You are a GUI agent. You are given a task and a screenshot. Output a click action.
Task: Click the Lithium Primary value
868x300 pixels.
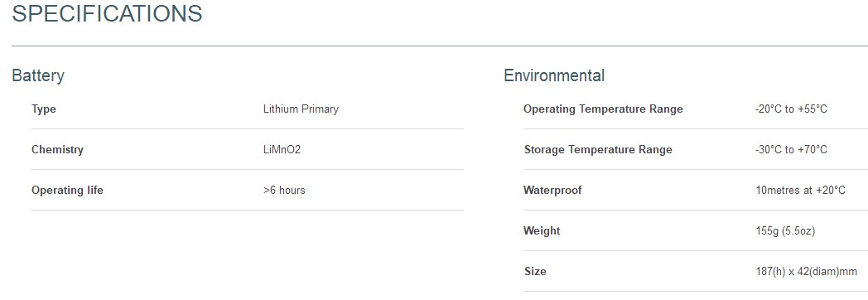coord(301,109)
